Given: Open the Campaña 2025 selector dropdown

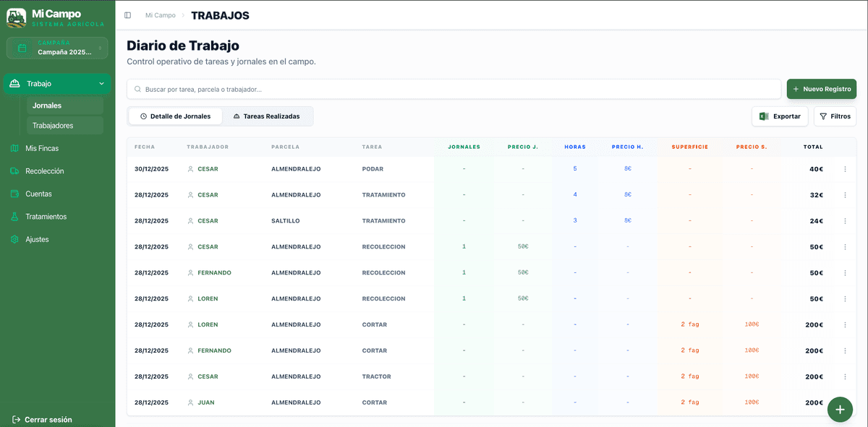Looking at the screenshot, I should 57,48.
